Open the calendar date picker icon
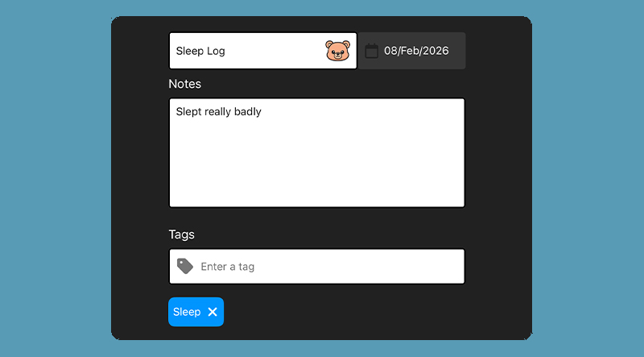The width and height of the screenshot is (644, 357). pyautogui.click(x=372, y=51)
